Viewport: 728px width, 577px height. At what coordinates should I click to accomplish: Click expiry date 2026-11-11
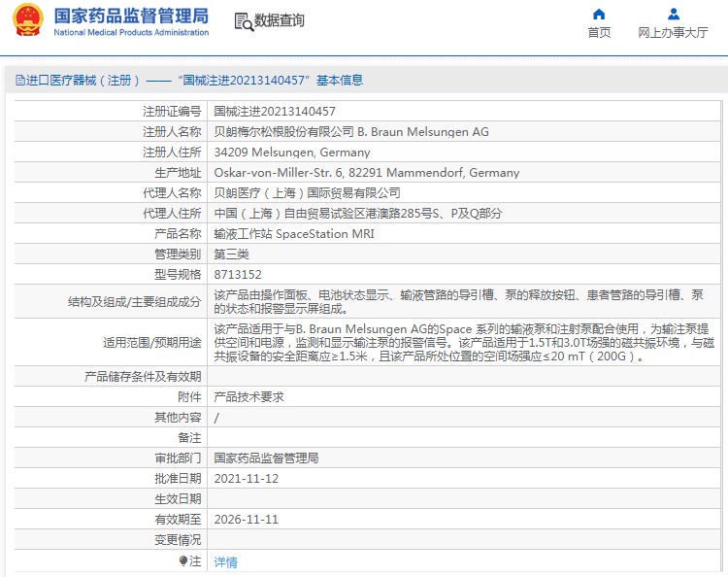click(247, 520)
